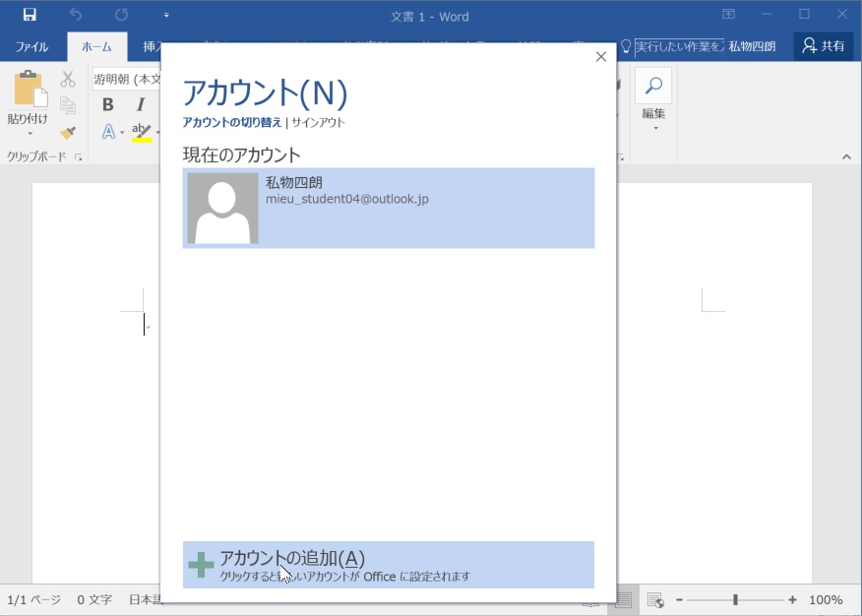Switch to Web Layout view icon
The image size is (862, 616).
coord(655,600)
